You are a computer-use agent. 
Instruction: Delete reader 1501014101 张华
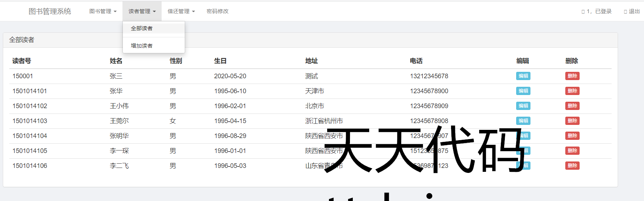click(x=572, y=91)
